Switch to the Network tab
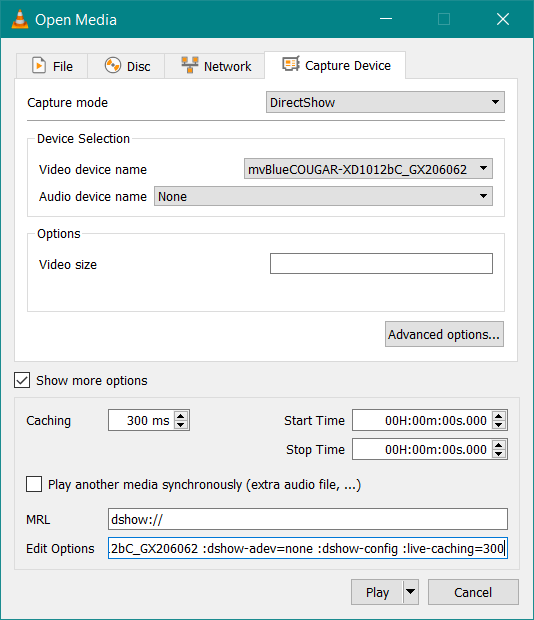534x620 pixels. [215, 66]
